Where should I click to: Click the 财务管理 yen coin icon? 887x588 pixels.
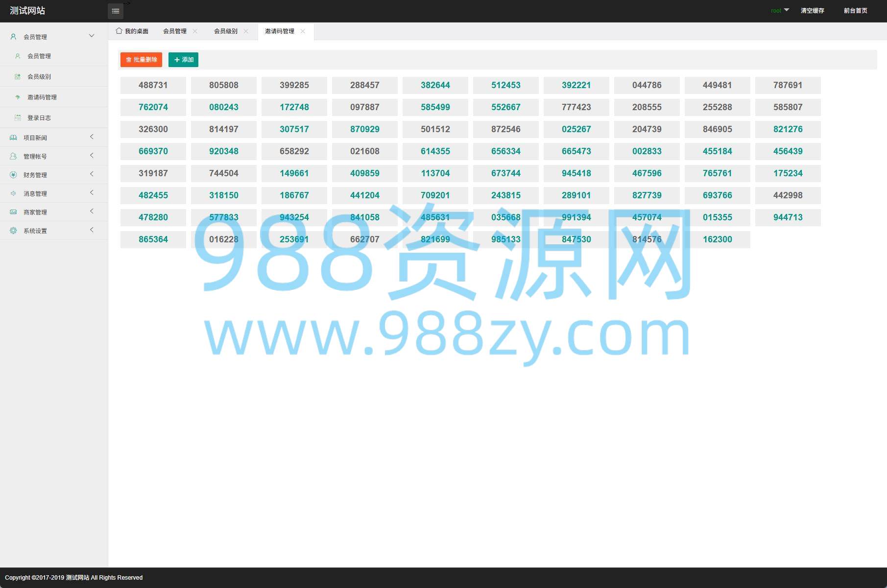[x=13, y=175]
